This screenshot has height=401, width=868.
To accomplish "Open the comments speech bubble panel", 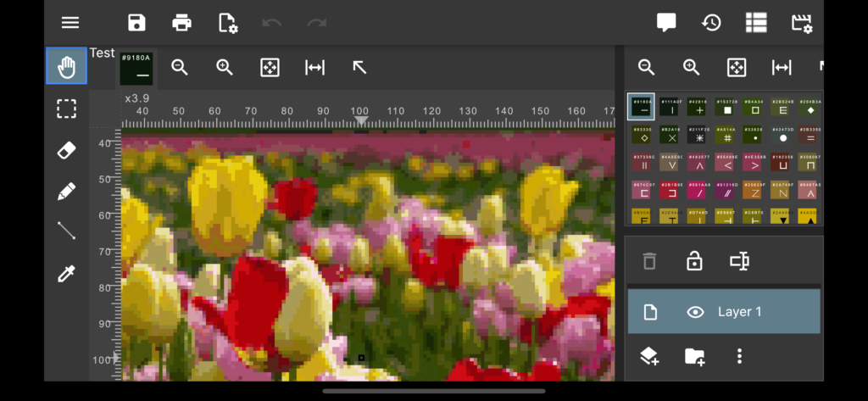I will (666, 23).
